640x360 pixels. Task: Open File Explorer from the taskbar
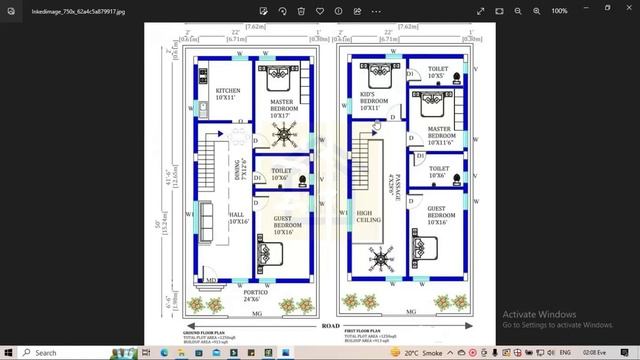coord(181,353)
